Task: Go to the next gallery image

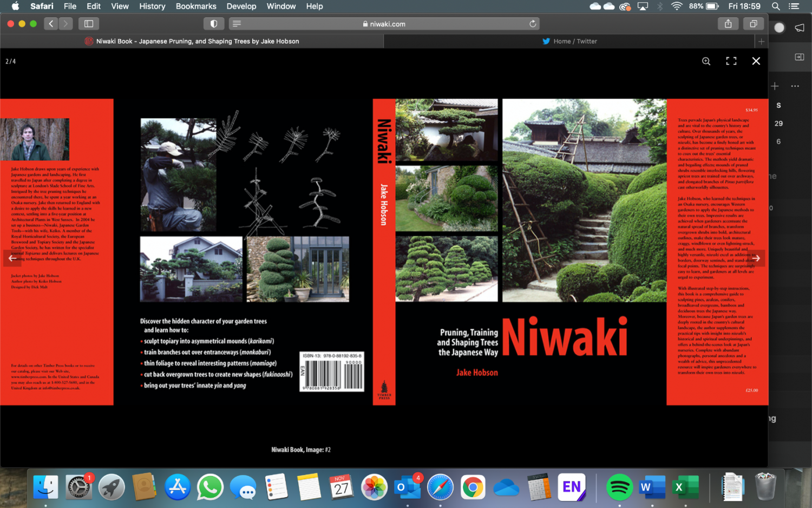Action: pos(756,258)
